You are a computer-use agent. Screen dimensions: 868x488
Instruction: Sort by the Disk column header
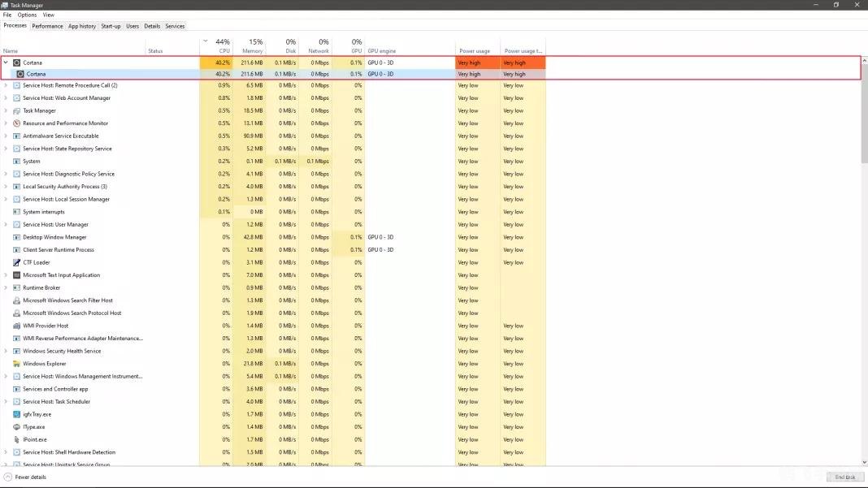(x=283, y=46)
